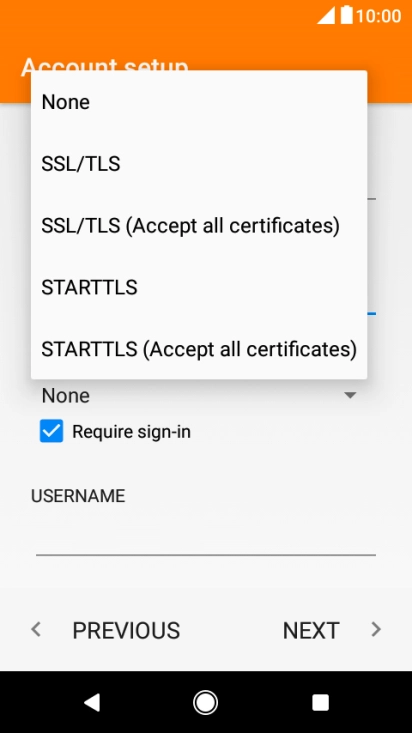Tap the recent apps square icon
Viewport: 412px width, 733px height.
point(320,702)
